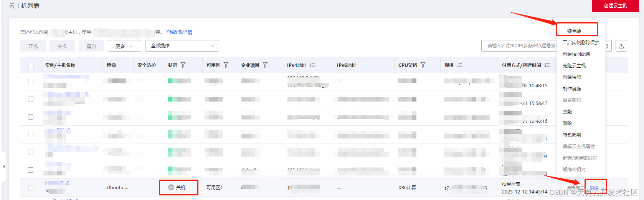Image resolution: width=644 pixels, height=200 pixels.
Task: Expand the 更多 dropdown in the toolbar
Action: click(124, 46)
